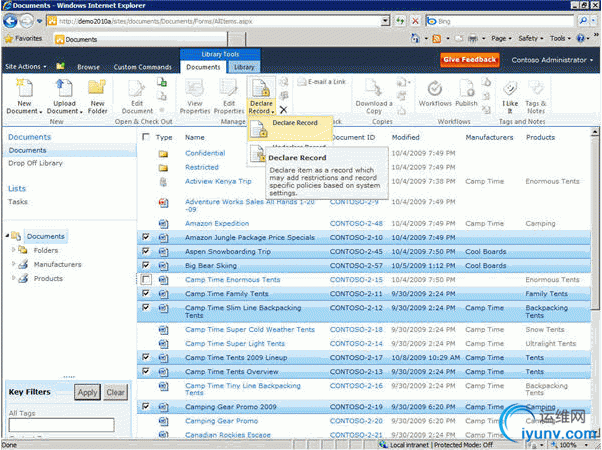
Task: Click the Adventure Works Sales document icon
Action: point(163,202)
